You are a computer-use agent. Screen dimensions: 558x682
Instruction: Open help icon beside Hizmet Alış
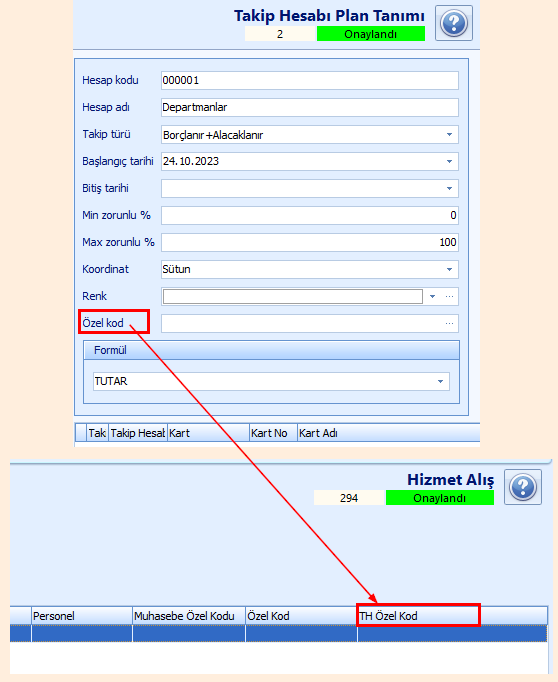click(x=523, y=487)
